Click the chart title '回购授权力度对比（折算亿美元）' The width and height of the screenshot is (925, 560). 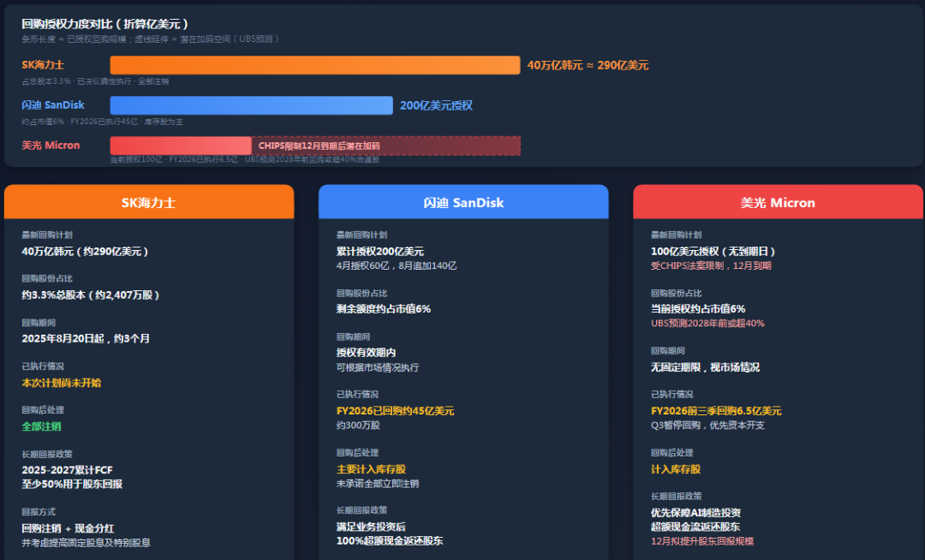click(105, 24)
